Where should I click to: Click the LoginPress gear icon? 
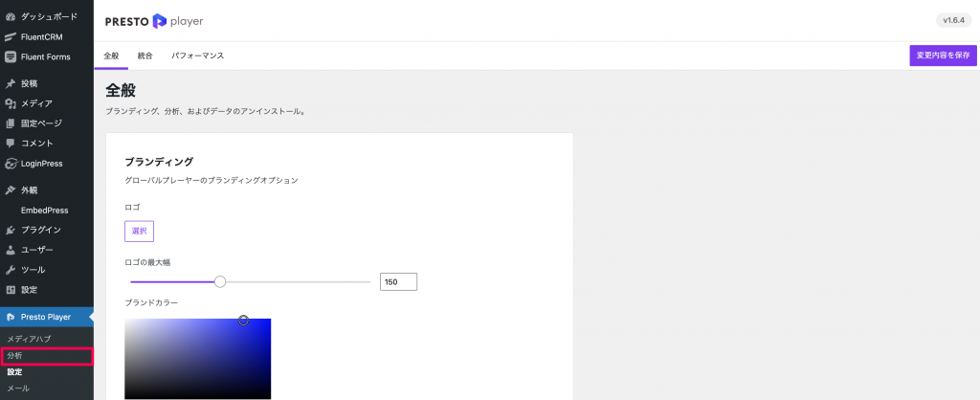click(x=10, y=164)
